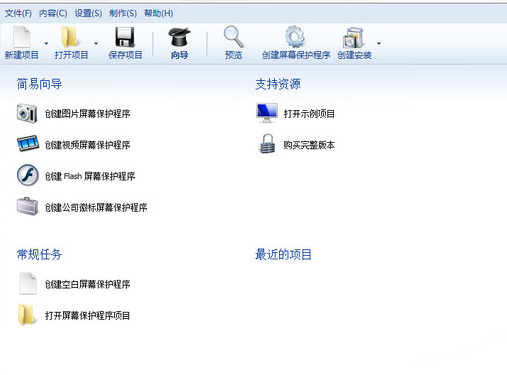Open the 创建图片屏幕保护程序 link

[x=88, y=114]
